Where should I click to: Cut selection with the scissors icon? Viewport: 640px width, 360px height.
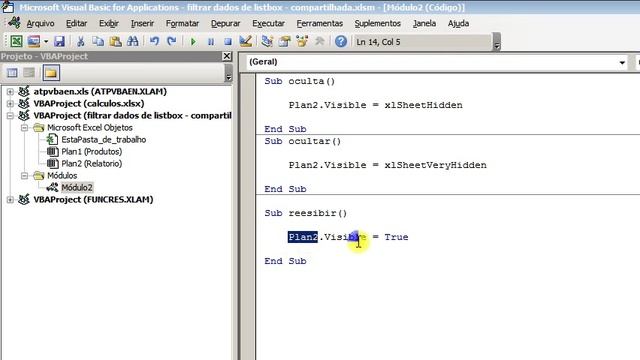pos(80,41)
